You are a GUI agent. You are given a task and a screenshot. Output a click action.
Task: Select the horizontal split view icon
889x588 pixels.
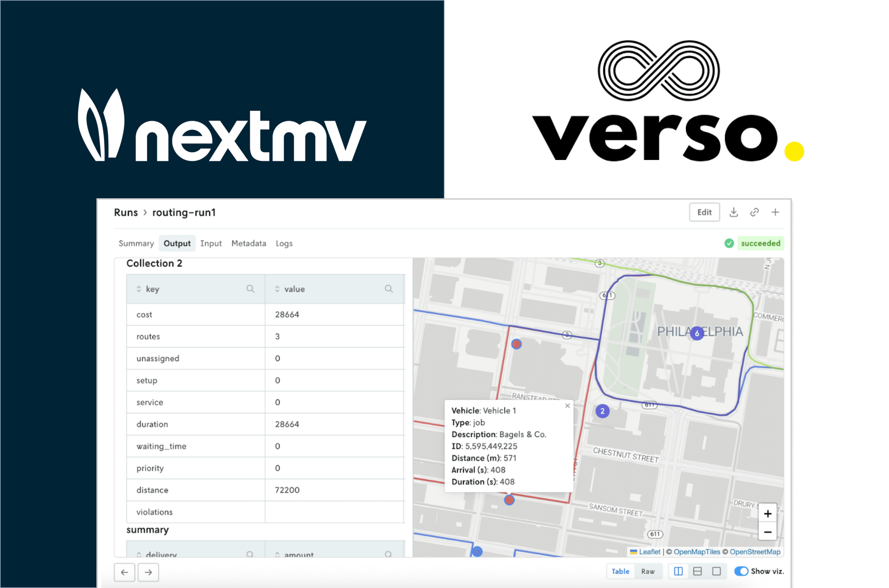coord(697,571)
